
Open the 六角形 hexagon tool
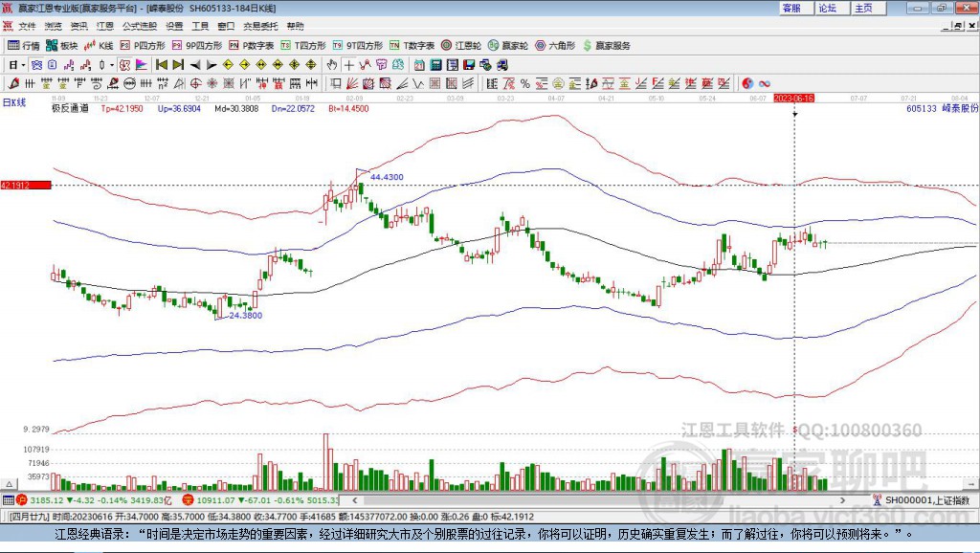click(555, 46)
